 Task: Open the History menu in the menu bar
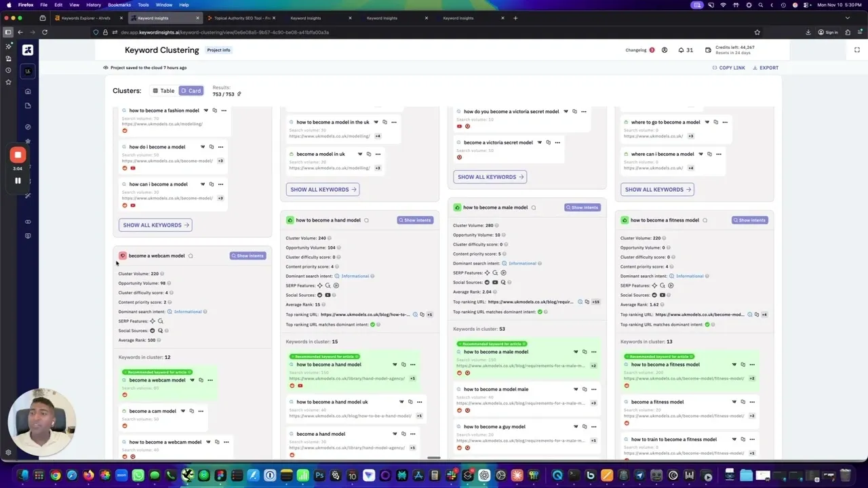94,5
